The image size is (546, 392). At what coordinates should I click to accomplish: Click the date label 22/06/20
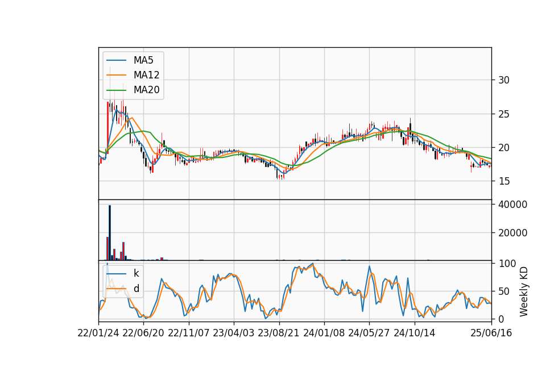pos(143,333)
